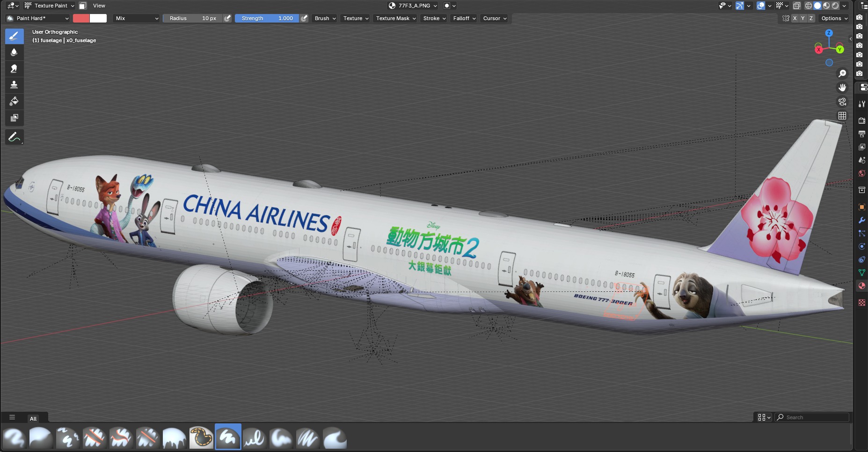Select the Mask tool
The width and height of the screenshot is (868, 452).
[x=14, y=118]
